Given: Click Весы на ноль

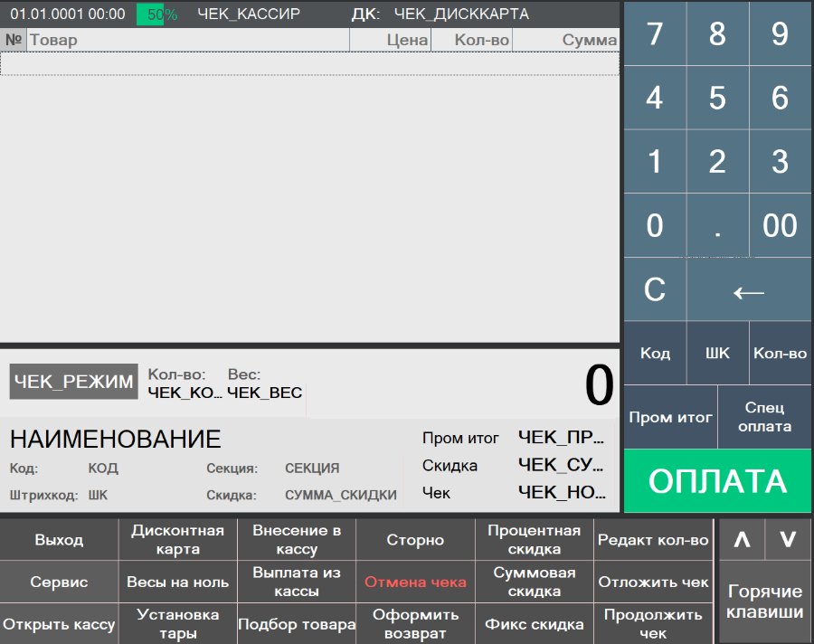Looking at the screenshot, I should click(177, 582).
